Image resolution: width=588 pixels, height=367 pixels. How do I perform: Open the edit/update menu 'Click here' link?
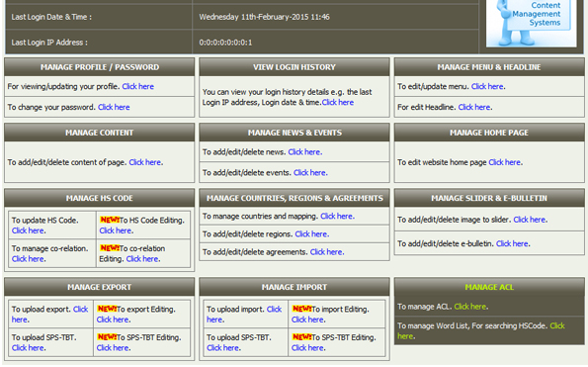click(x=487, y=86)
